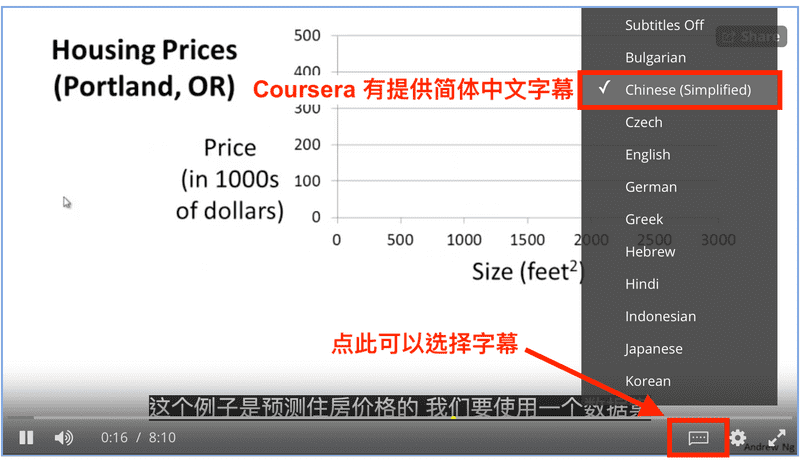Click the 0:16 / 8:10 time display
This screenshot has width=800, height=460.
click(x=138, y=438)
